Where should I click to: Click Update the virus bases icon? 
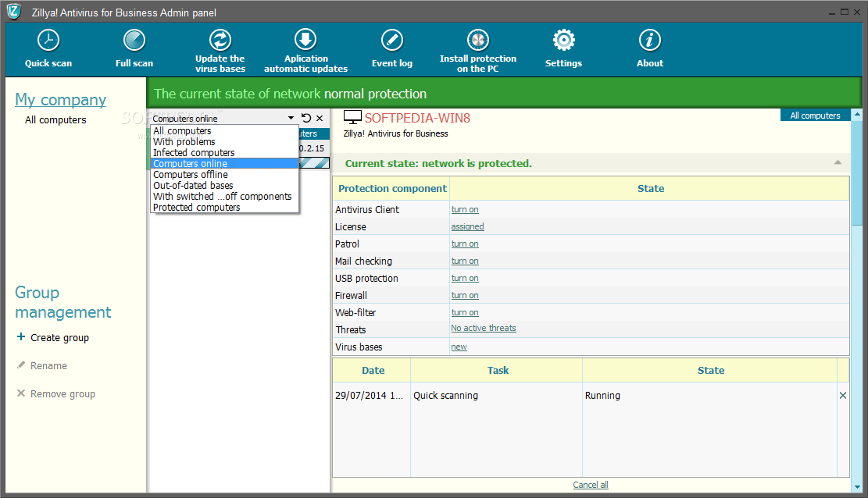(220, 40)
